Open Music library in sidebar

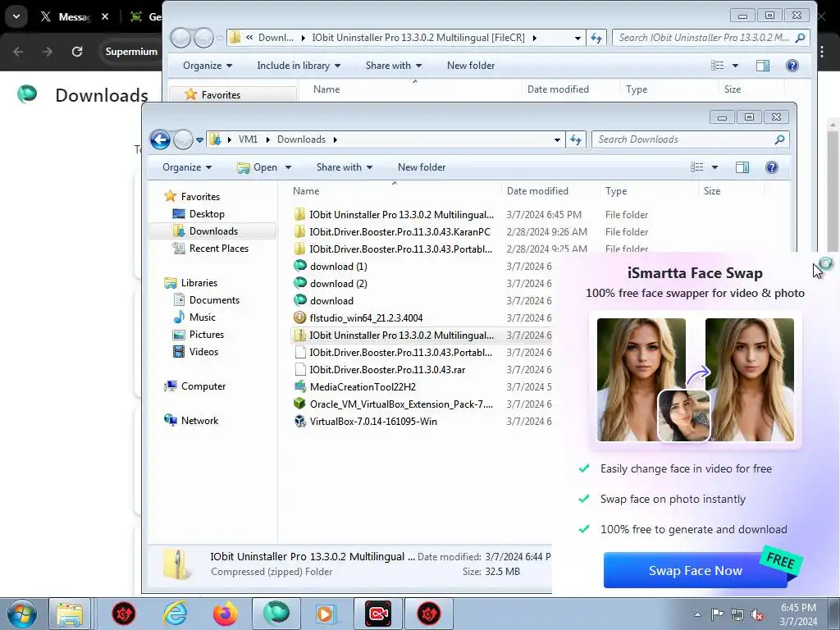click(x=202, y=317)
